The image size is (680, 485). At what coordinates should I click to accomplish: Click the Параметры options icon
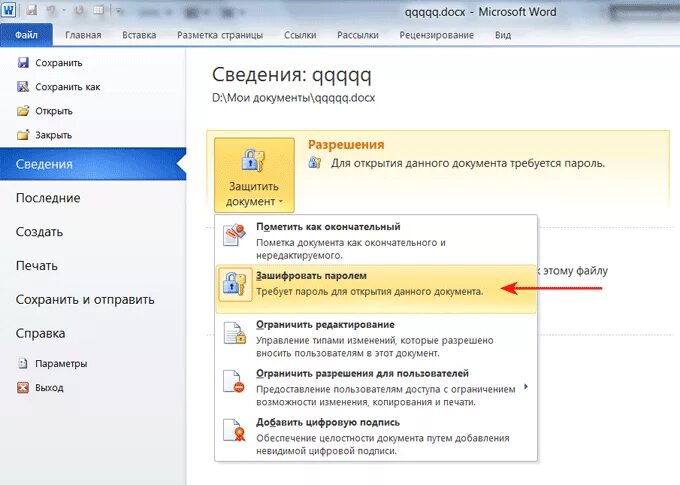tap(23, 363)
